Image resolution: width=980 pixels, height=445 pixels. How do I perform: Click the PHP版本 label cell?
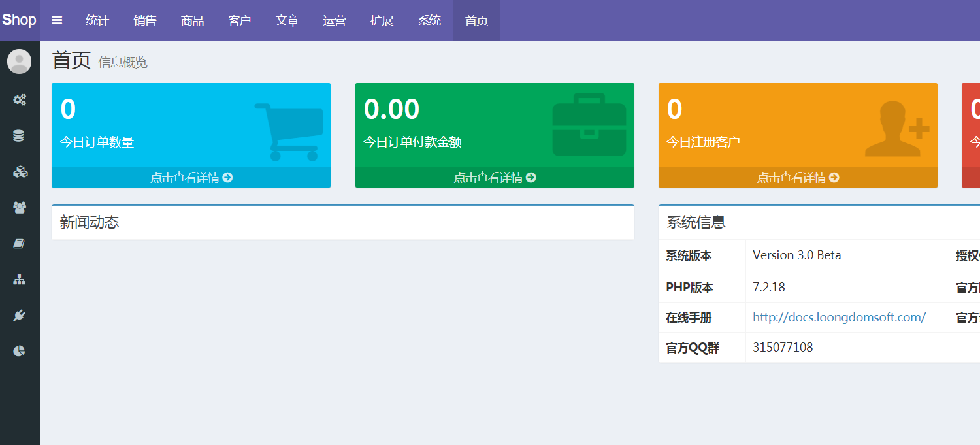coord(702,288)
